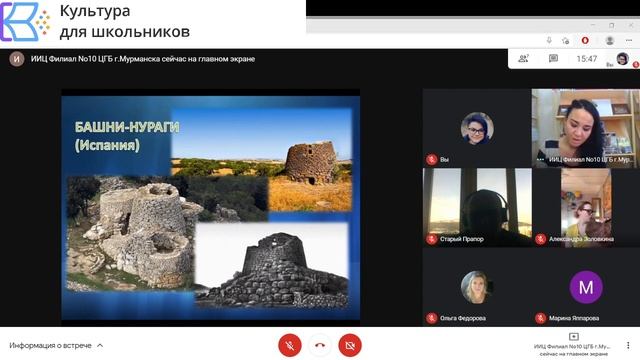Click the muted mic icon on Старый Прапор tile
Screen dimensions: 640x360
pyautogui.click(x=431, y=239)
